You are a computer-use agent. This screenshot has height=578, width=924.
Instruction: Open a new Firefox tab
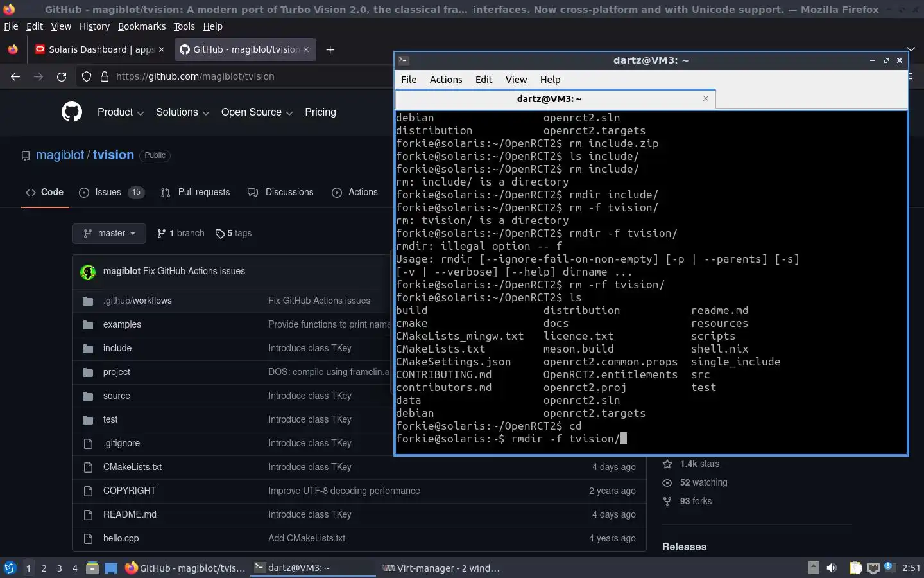click(x=330, y=49)
